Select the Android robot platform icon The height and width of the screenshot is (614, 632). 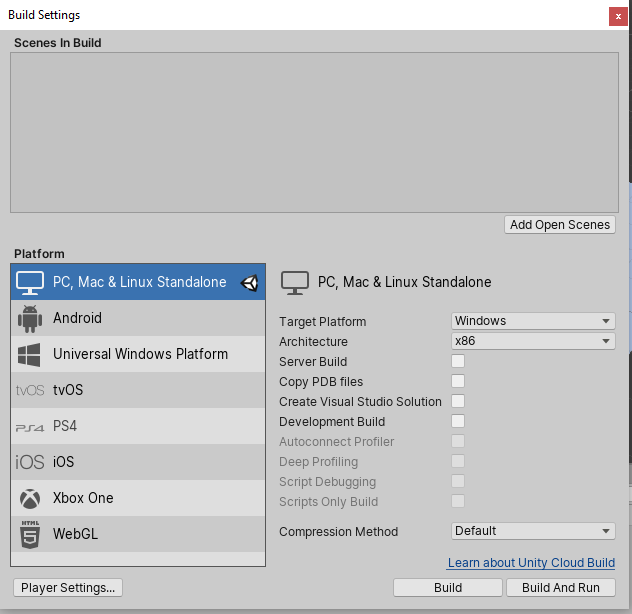tap(30, 318)
